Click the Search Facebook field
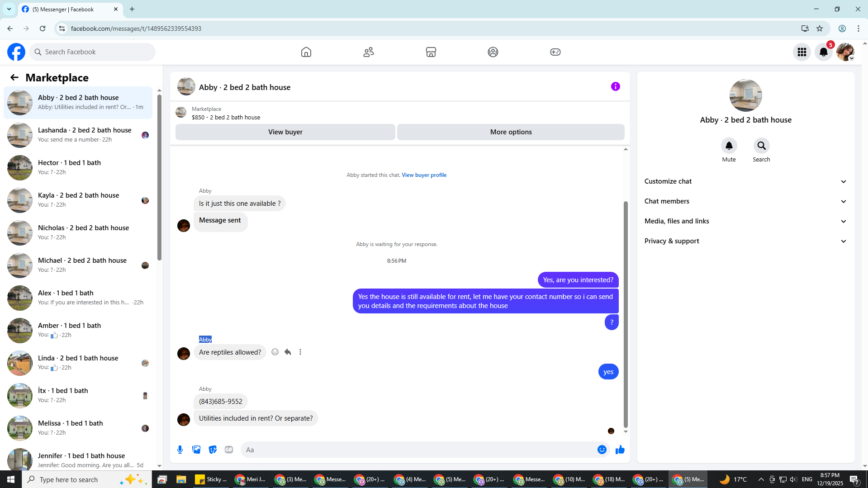 click(x=93, y=52)
